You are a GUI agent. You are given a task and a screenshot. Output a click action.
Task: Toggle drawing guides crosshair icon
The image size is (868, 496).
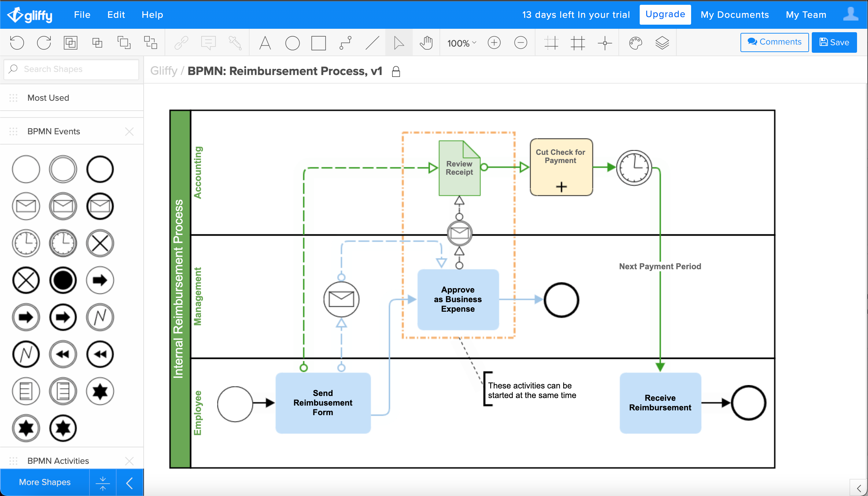click(x=605, y=43)
